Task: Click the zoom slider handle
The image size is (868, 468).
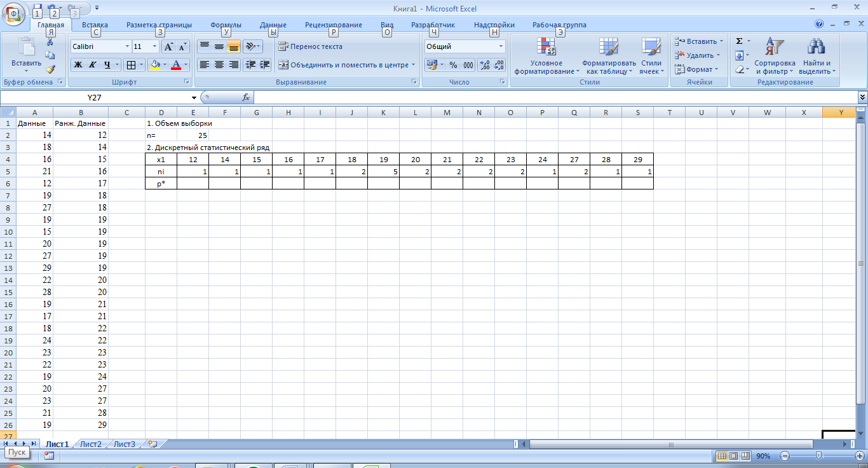Action: coord(819,456)
